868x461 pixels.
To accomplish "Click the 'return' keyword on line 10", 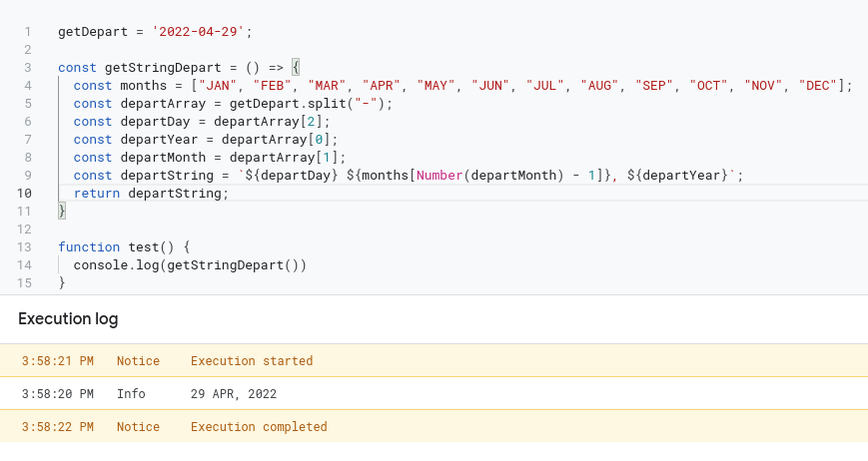I will click(x=97, y=194).
